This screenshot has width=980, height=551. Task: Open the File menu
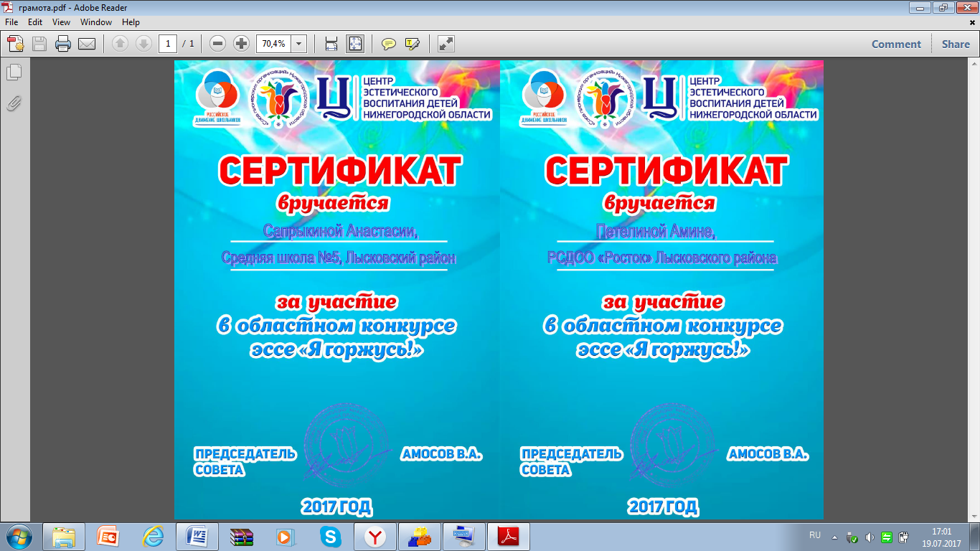point(11,22)
